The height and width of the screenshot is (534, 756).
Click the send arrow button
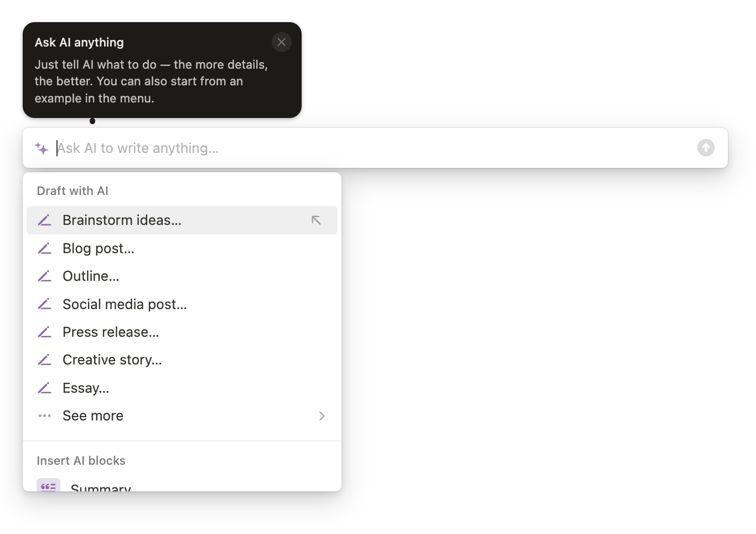pyautogui.click(x=706, y=148)
